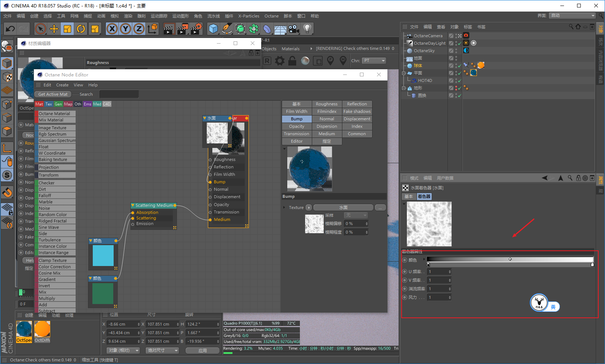Click the Undo arrow in main toolbar
Image resolution: width=605 pixels, height=364 pixels.
10,29
